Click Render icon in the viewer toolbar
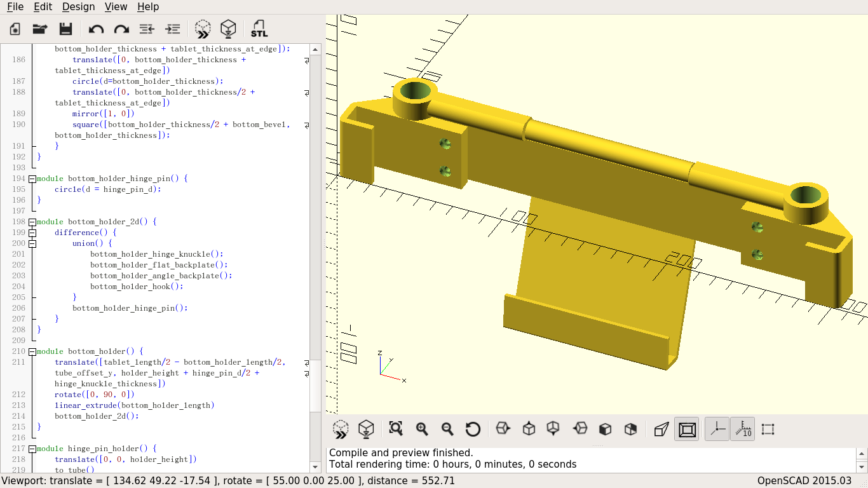The height and width of the screenshot is (488, 868). pos(366,430)
